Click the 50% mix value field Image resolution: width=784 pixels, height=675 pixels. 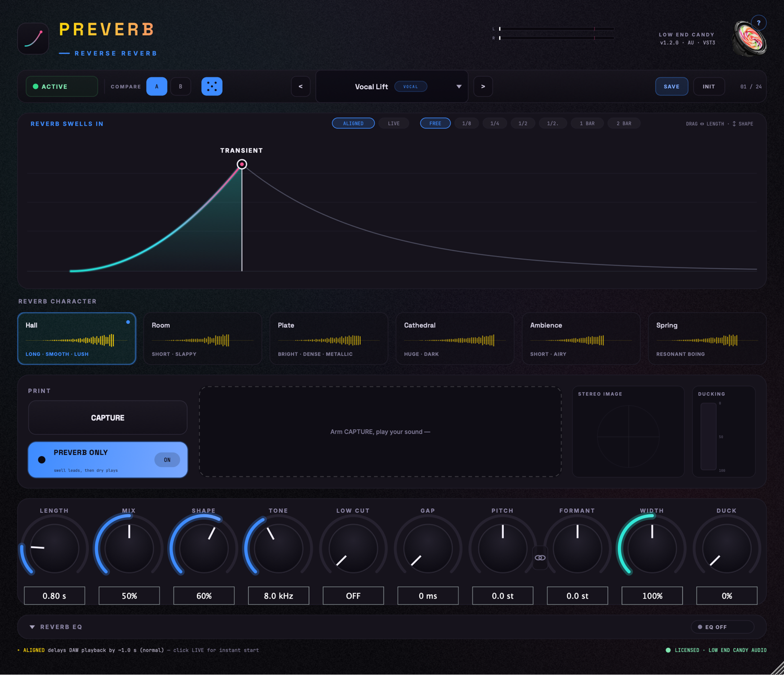tap(129, 596)
